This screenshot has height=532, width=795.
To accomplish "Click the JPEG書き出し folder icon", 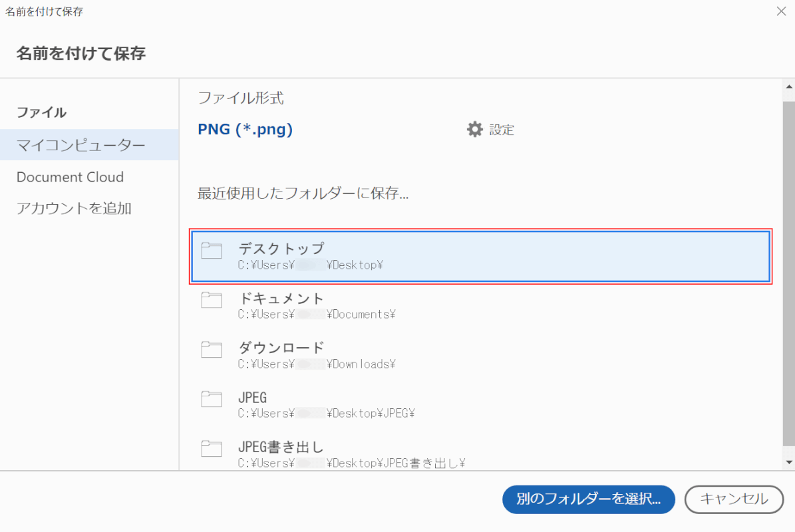I will coord(212,449).
